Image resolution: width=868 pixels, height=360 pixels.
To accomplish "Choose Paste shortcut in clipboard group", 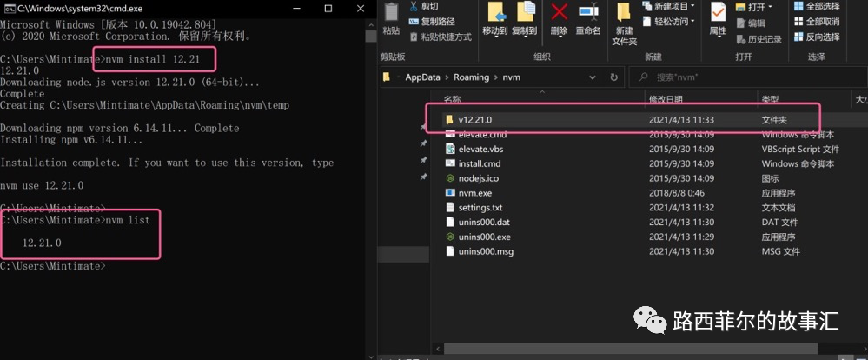I will (441, 37).
